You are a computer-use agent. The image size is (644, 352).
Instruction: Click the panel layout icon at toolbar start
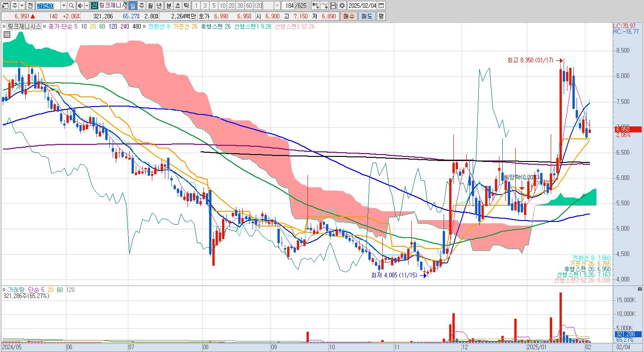[x=6, y=6]
